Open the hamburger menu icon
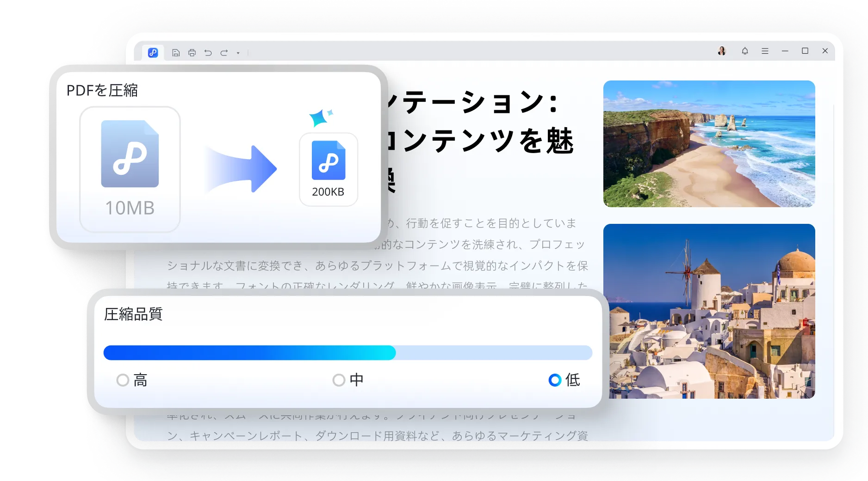The width and height of the screenshot is (868, 481). pyautogui.click(x=765, y=51)
